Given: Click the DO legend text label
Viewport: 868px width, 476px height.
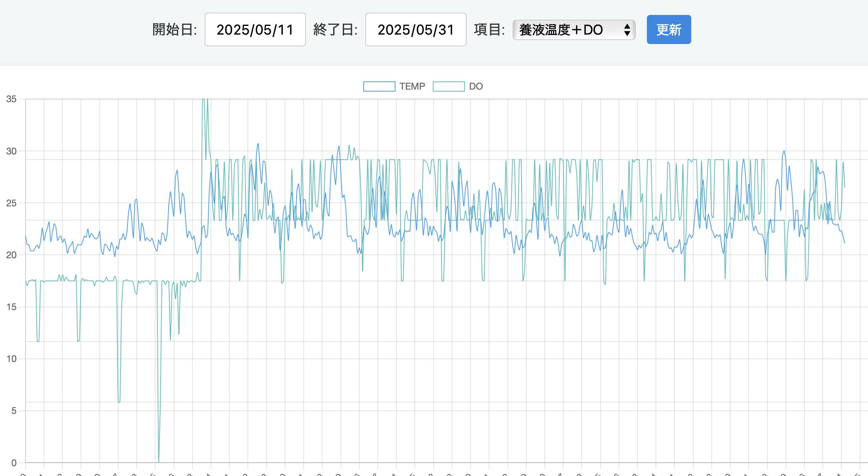Looking at the screenshot, I should click(x=476, y=86).
